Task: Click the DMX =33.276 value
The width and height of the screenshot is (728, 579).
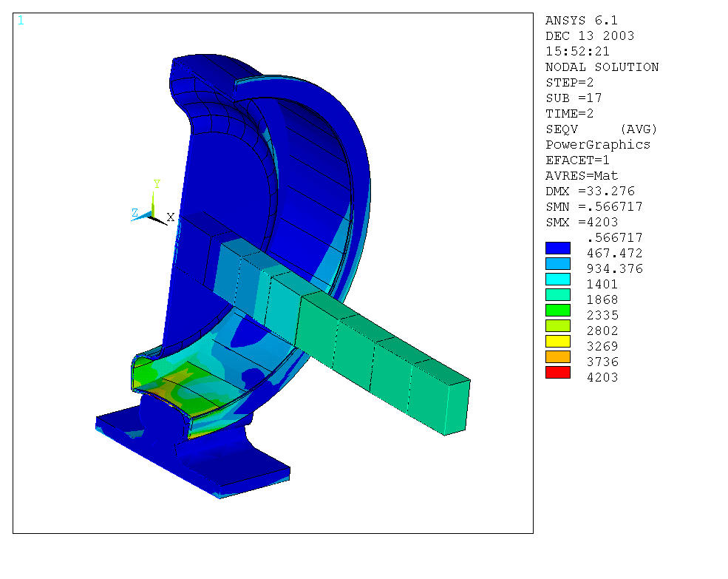Action: (590, 191)
